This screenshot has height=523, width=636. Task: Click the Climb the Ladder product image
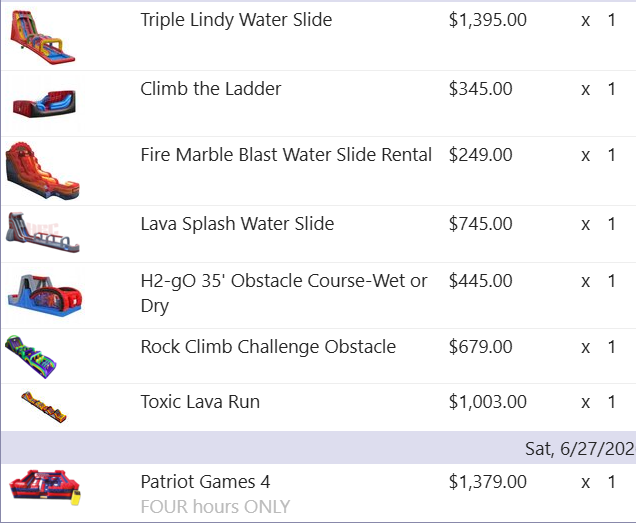[44, 102]
